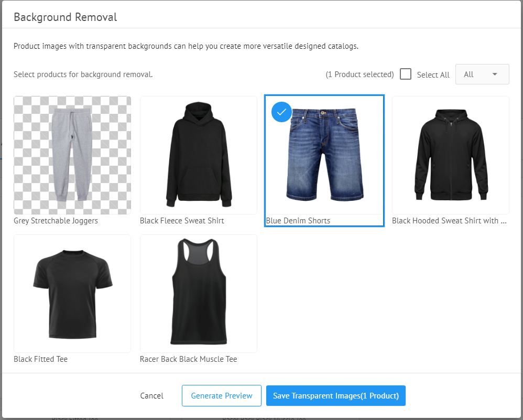Screen dimensions: 523x420
Task: Open the All filter dropdown
Action: point(482,74)
